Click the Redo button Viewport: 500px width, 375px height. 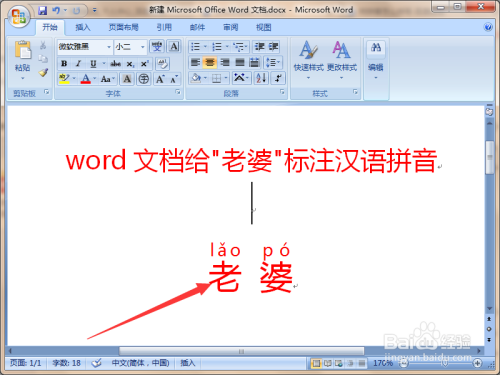[77, 11]
